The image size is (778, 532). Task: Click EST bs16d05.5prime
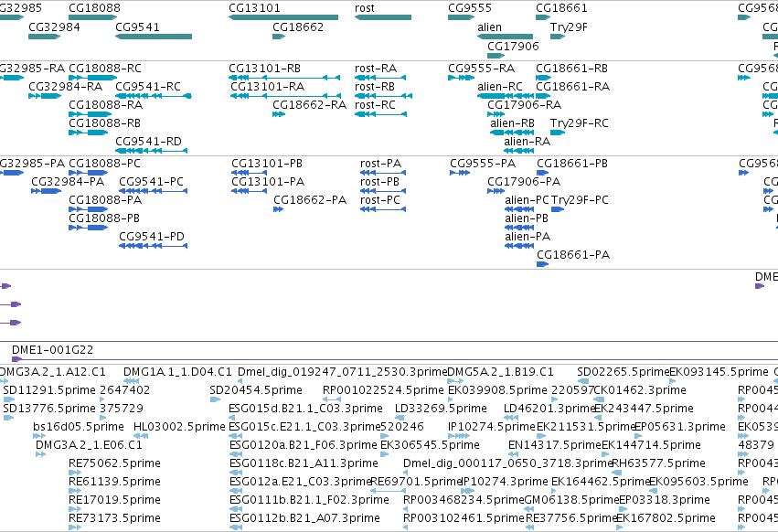pos(79,427)
